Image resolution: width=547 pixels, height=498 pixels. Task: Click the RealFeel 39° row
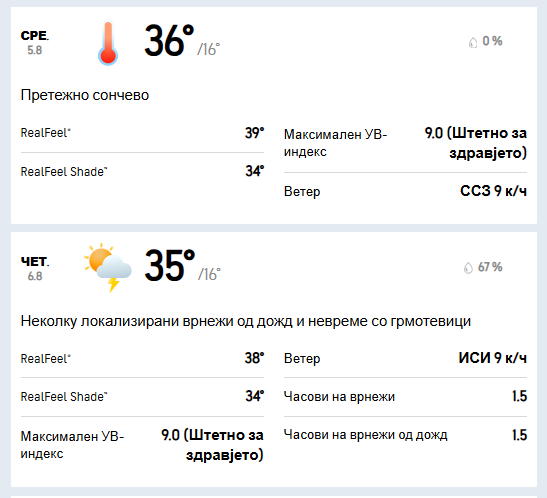click(142, 133)
